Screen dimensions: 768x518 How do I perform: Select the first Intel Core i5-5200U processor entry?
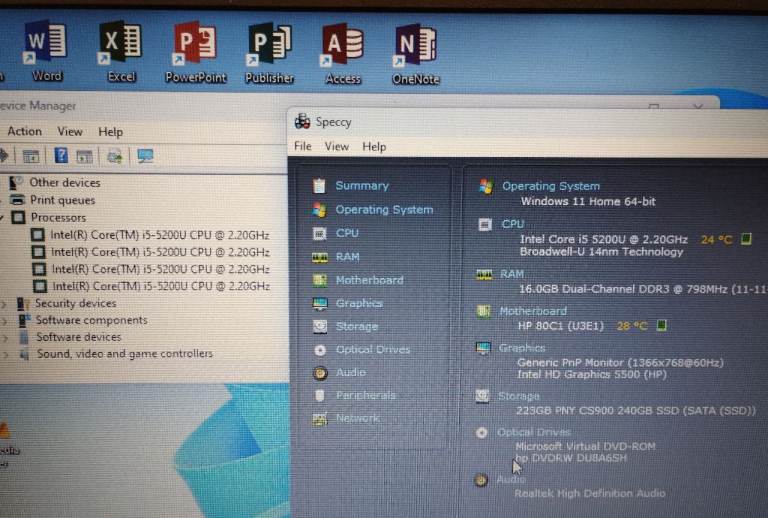(160, 235)
